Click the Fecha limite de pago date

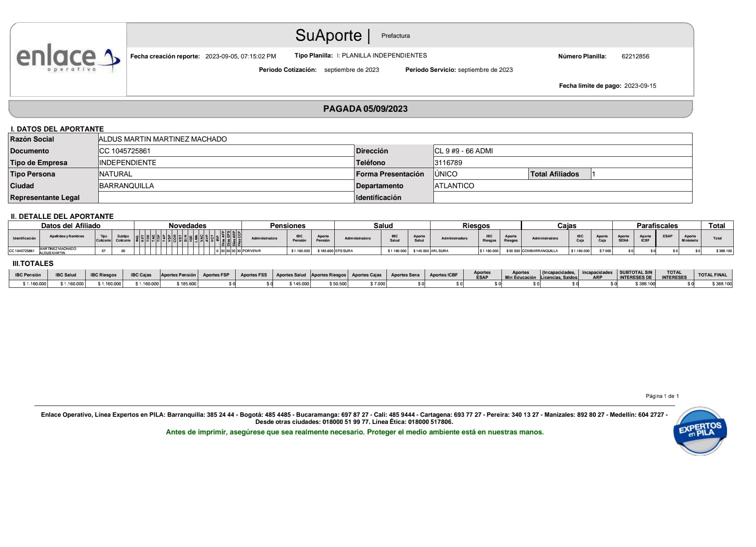pyautogui.click(x=640, y=86)
